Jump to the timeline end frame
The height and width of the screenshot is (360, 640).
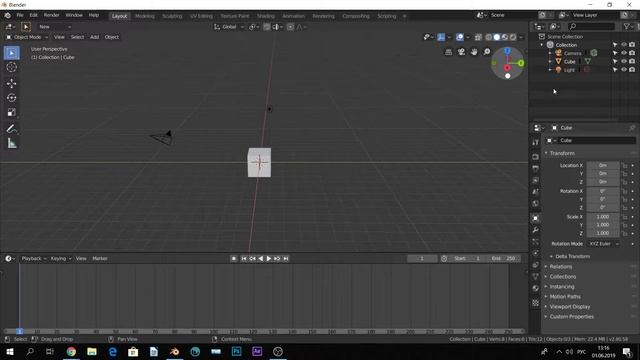pyautogui.click(x=286, y=258)
